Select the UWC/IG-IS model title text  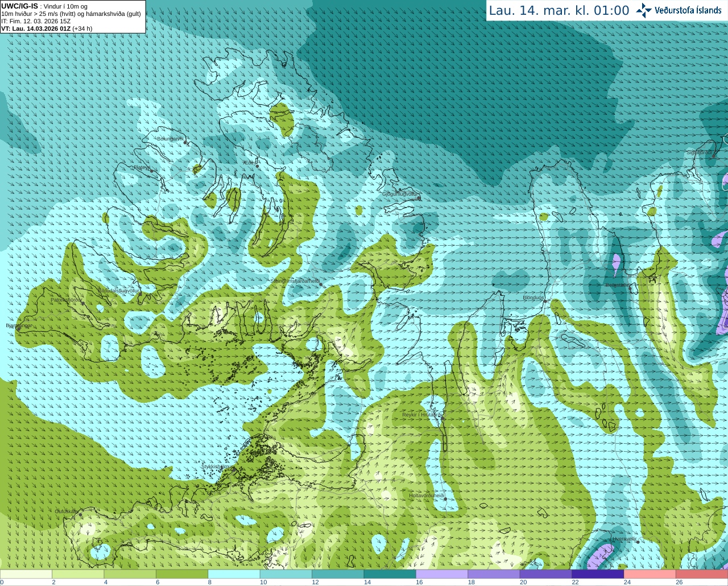tap(19, 6)
